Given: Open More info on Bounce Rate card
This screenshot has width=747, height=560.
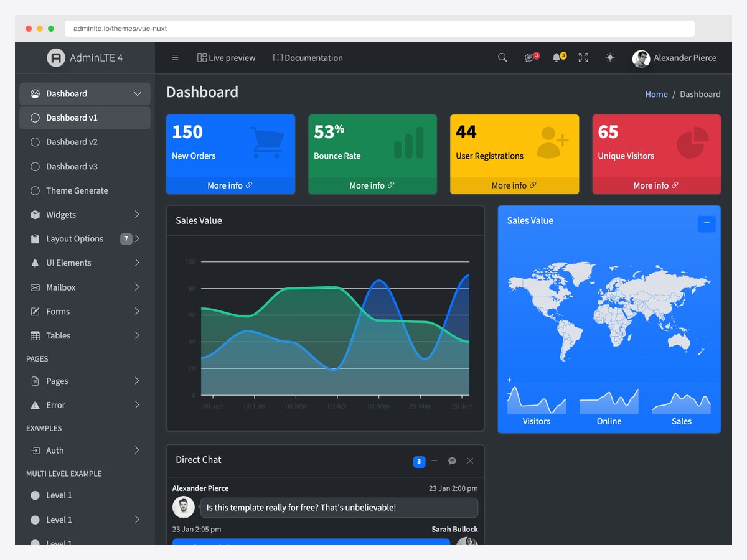Looking at the screenshot, I should [372, 185].
